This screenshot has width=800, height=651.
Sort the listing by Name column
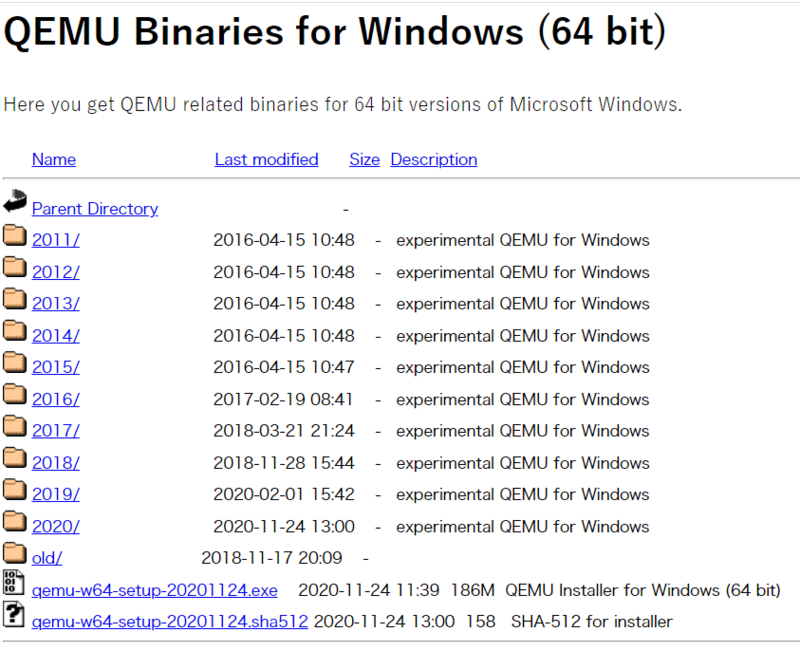coord(54,160)
